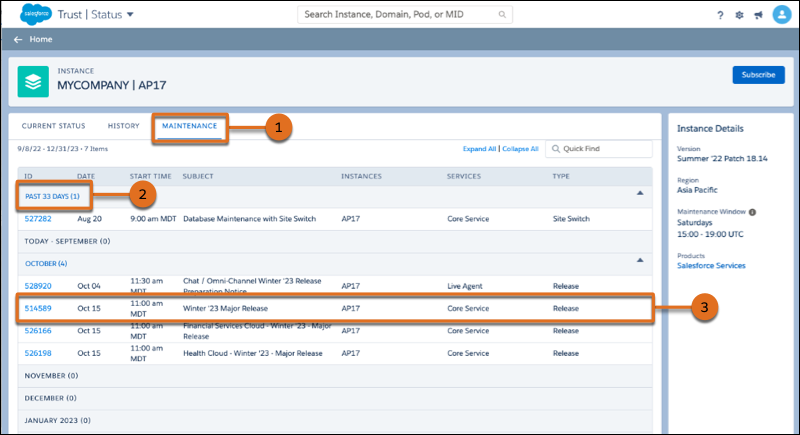The width and height of the screenshot is (800, 435).
Task: Expand the December (0) group
Action: (50, 398)
